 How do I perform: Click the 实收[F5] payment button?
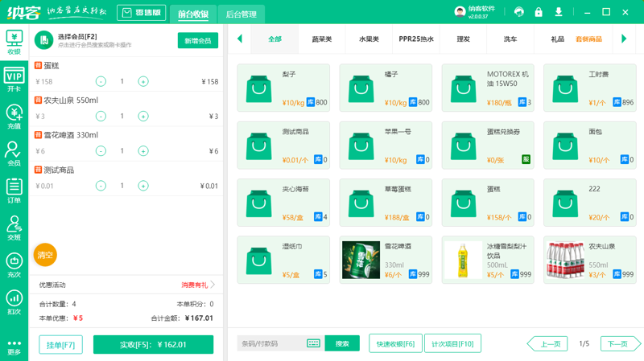pyautogui.click(x=153, y=345)
